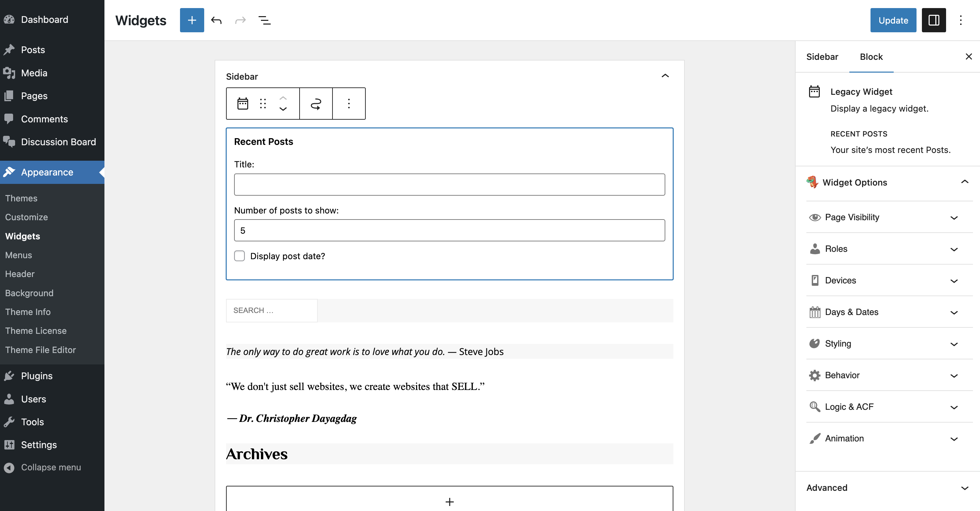Open the Appearance menu item
980x511 pixels.
(47, 172)
